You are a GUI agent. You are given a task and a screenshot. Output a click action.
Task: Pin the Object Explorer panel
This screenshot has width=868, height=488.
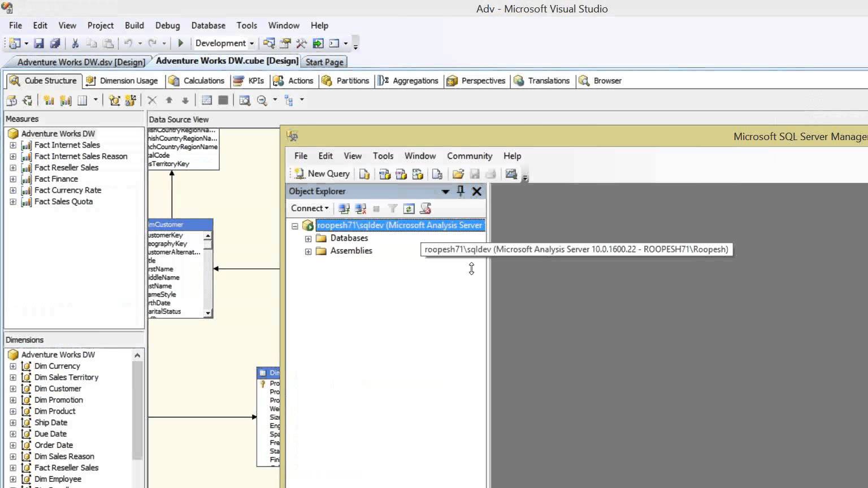pyautogui.click(x=461, y=191)
